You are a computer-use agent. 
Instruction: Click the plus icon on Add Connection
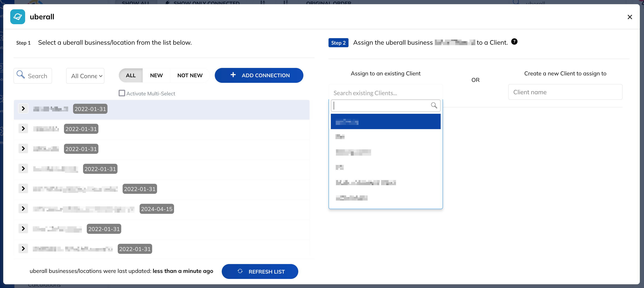click(233, 75)
